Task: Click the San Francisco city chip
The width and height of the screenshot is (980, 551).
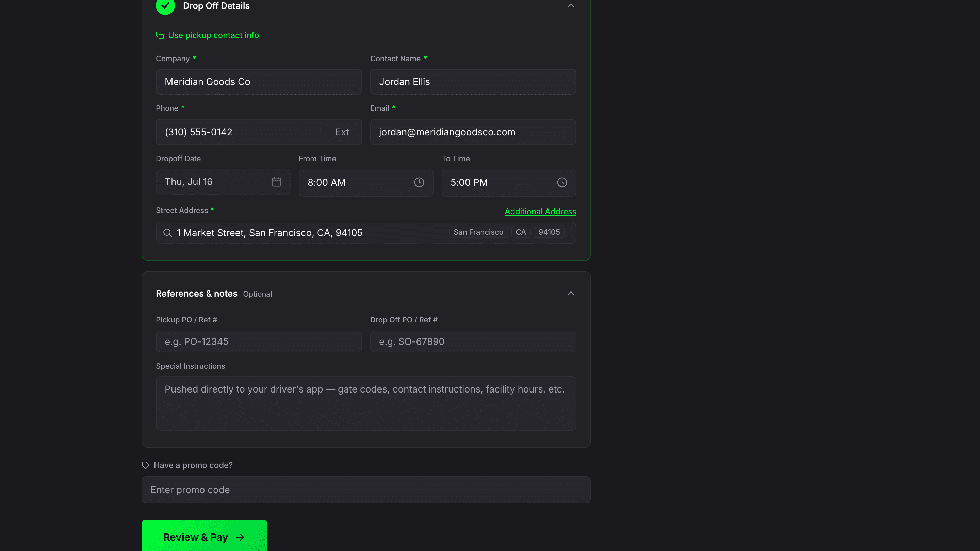Action: point(478,232)
